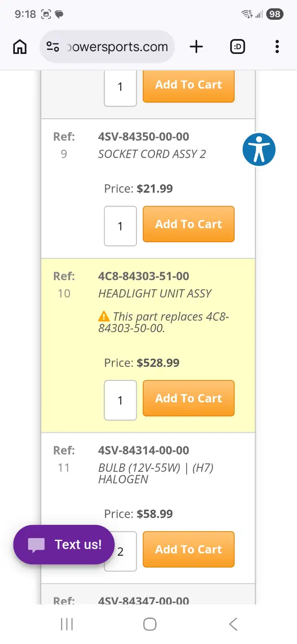Screen dimensions: 297x644
Task: Edit quantity field for socket cord assy
Action: (120, 226)
